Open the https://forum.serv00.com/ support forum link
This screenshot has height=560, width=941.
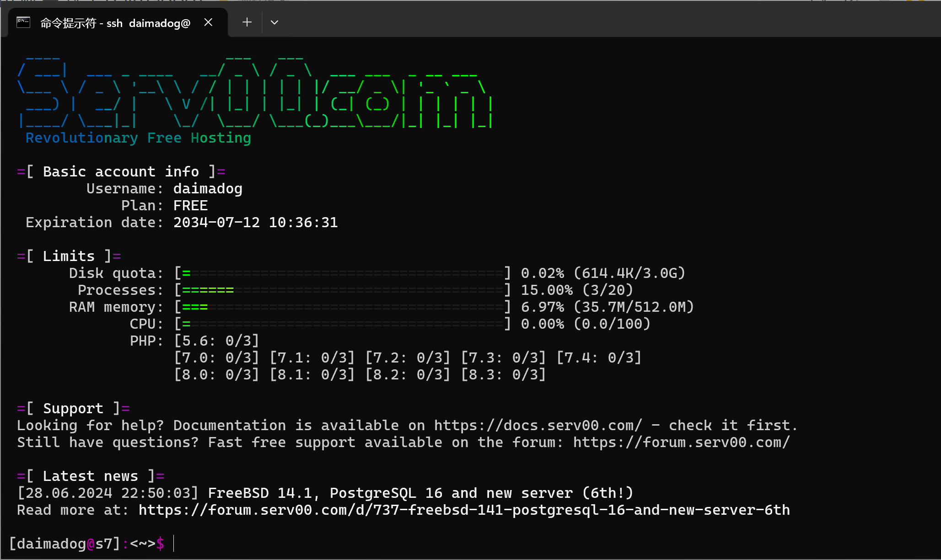tap(682, 442)
